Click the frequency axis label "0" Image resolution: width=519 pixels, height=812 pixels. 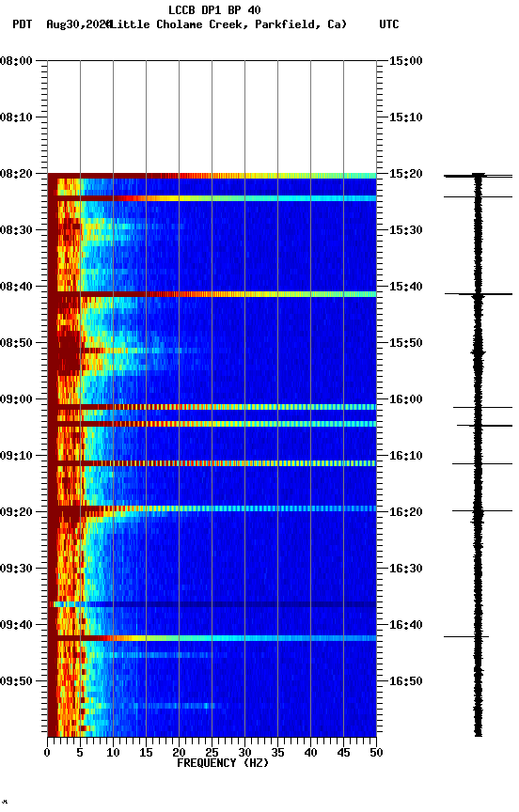[48, 753]
